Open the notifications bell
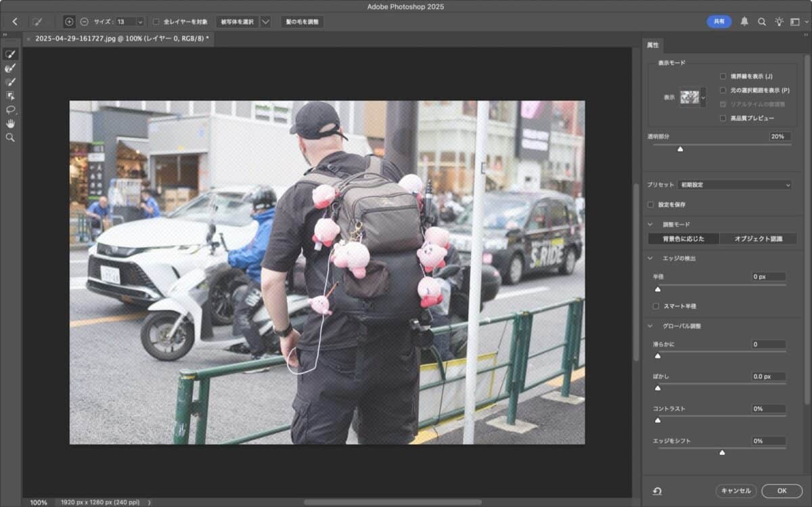This screenshot has height=507, width=812. click(x=744, y=22)
